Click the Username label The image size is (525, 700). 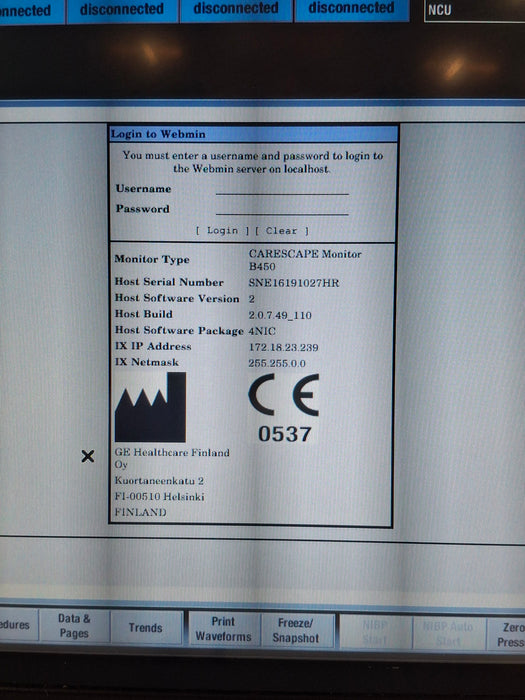pos(143,189)
